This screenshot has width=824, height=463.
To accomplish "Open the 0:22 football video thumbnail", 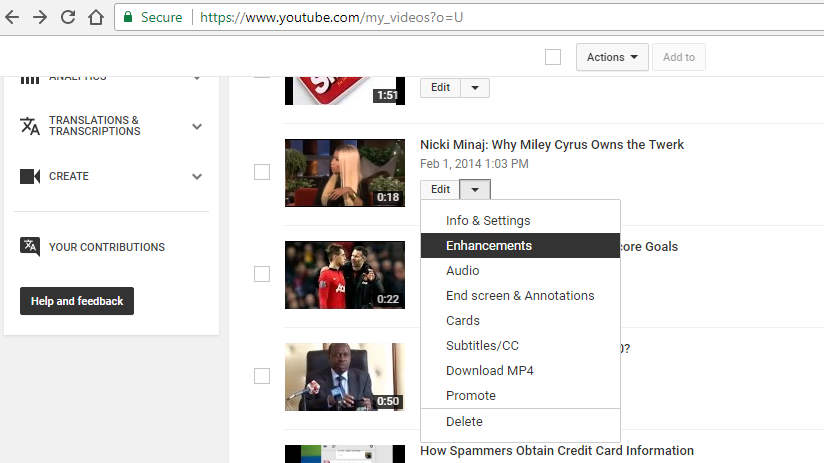I will [x=345, y=275].
